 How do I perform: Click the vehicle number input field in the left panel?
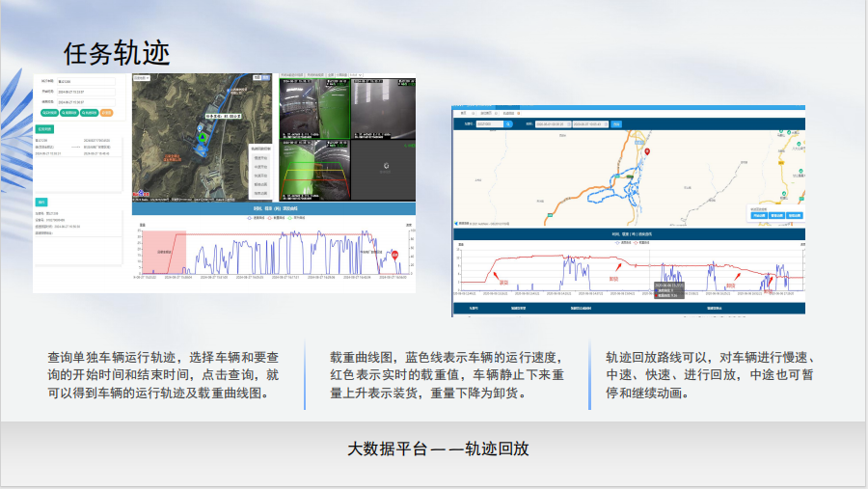click(x=85, y=82)
